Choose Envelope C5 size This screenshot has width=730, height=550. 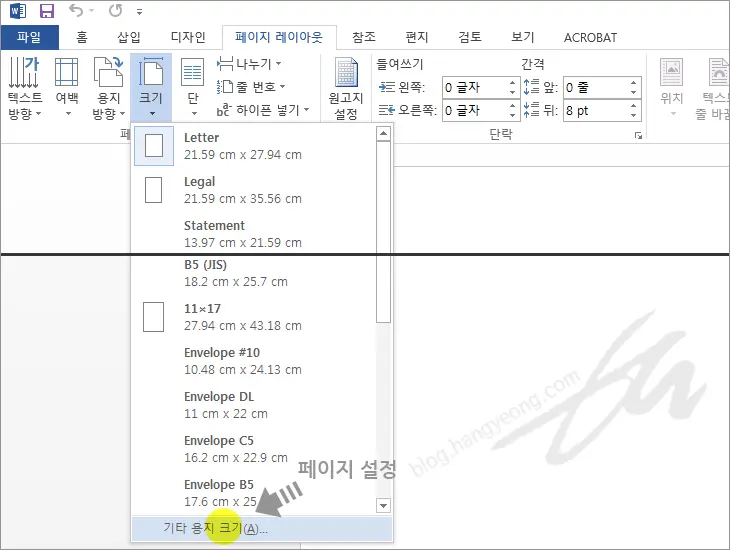click(254, 449)
